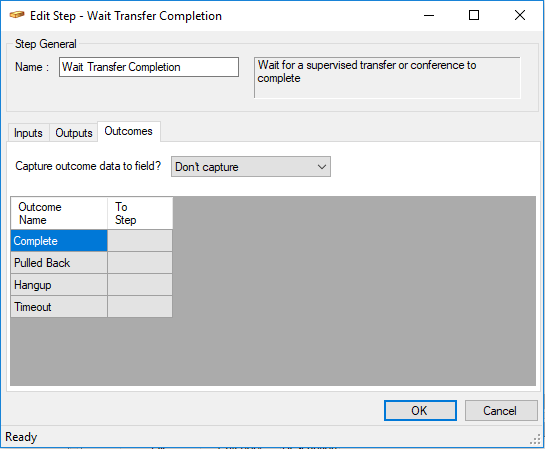
Task: Click the Cancel button
Action: coord(501,410)
